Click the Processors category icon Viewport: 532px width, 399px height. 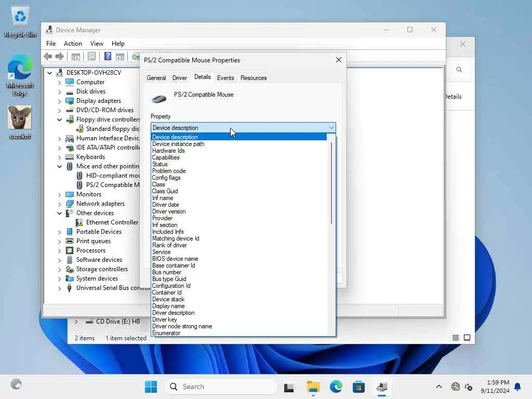[x=70, y=250]
